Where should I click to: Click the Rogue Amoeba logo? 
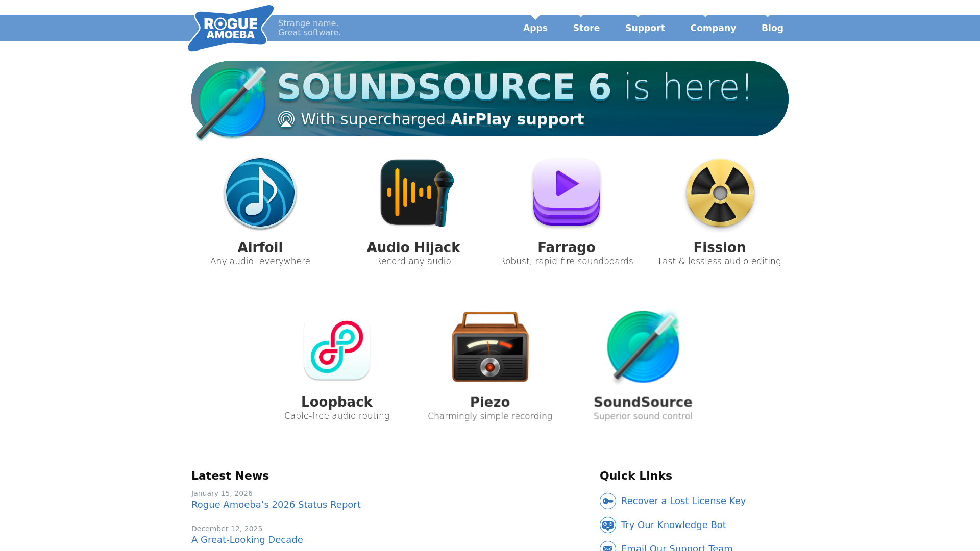coord(231,28)
